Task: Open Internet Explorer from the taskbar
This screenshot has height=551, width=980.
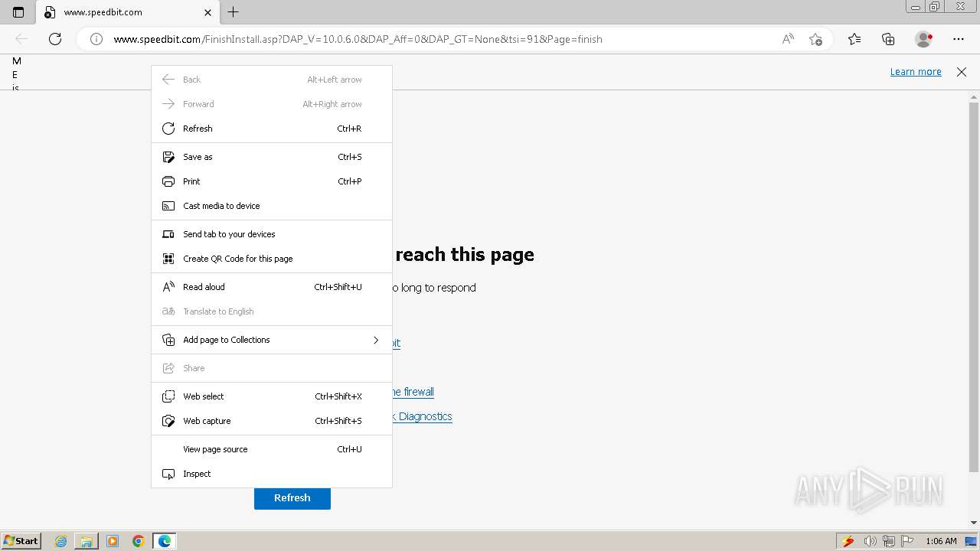Action: (x=61, y=541)
